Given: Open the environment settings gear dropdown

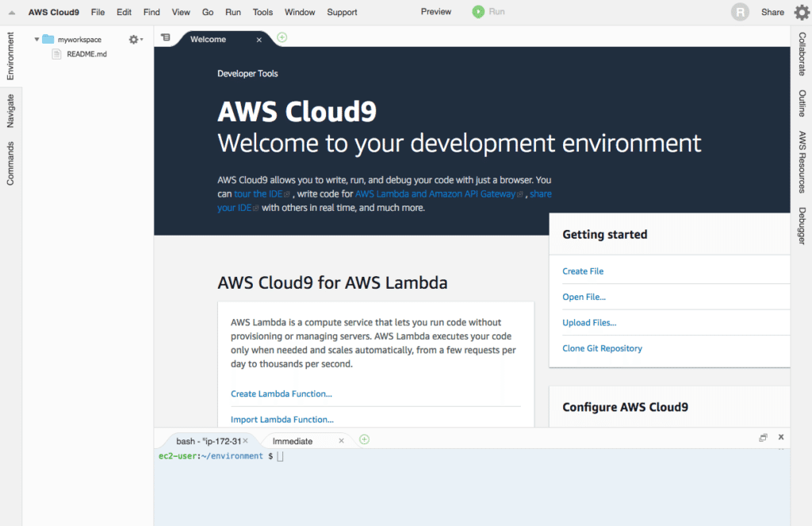Looking at the screenshot, I should pyautogui.click(x=135, y=40).
